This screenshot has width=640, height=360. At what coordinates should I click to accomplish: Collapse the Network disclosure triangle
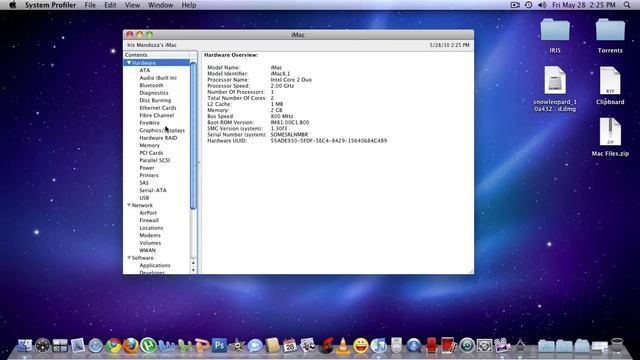(129, 205)
